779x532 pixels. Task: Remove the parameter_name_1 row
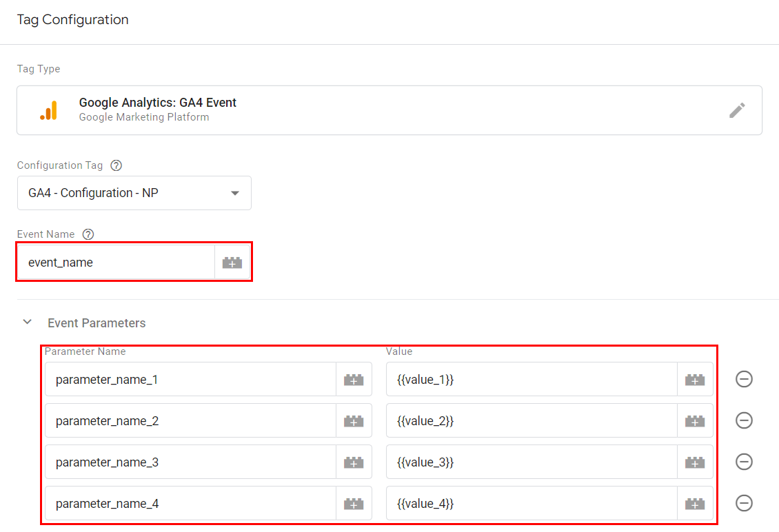pyautogui.click(x=744, y=380)
